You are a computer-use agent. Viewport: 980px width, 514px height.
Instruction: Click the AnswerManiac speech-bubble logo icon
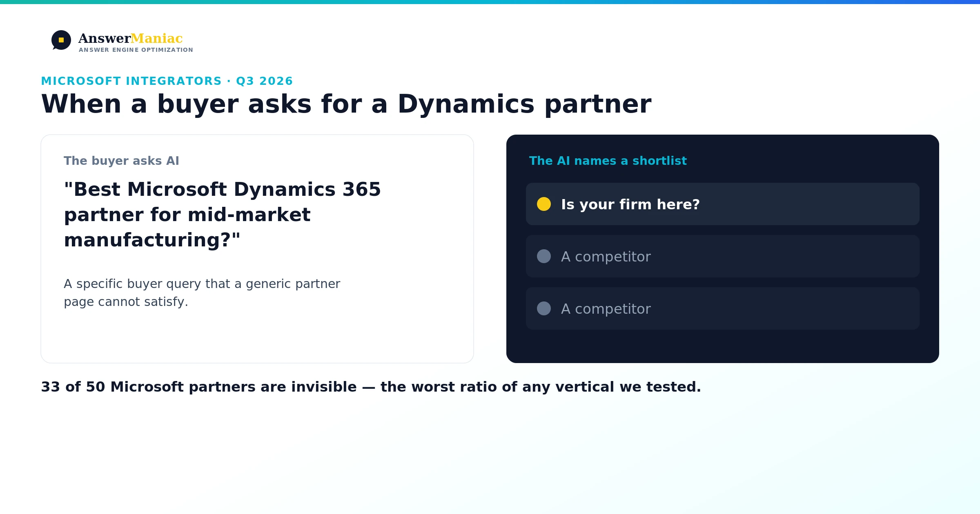[x=61, y=40]
